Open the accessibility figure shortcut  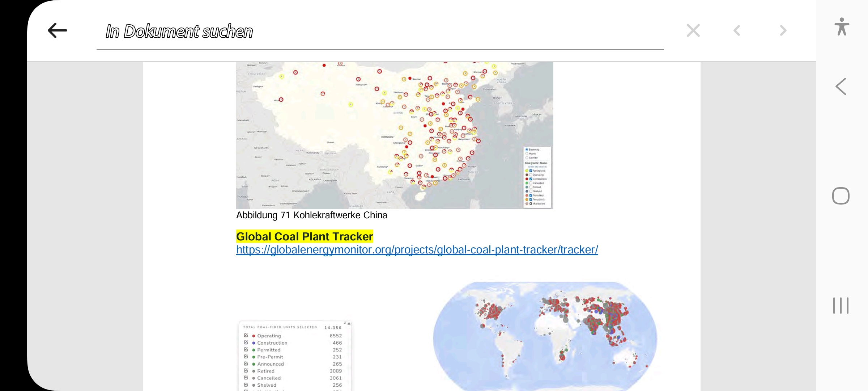tap(842, 27)
